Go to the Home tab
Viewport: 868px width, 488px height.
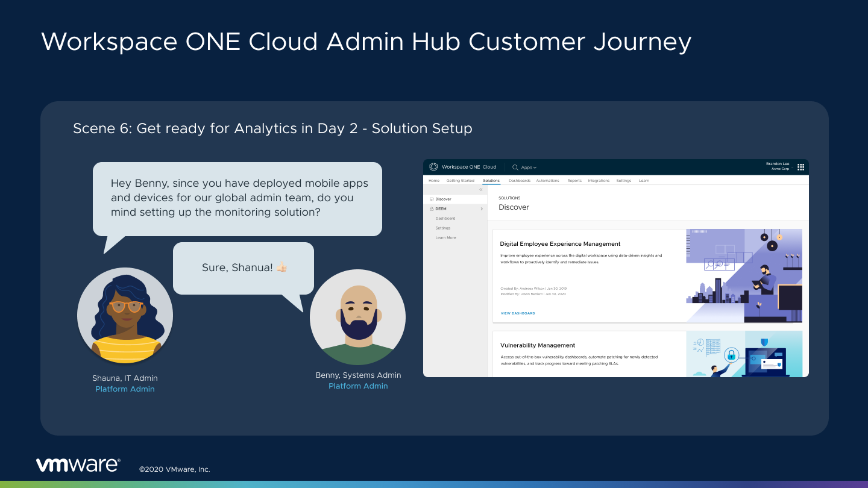pos(434,181)
